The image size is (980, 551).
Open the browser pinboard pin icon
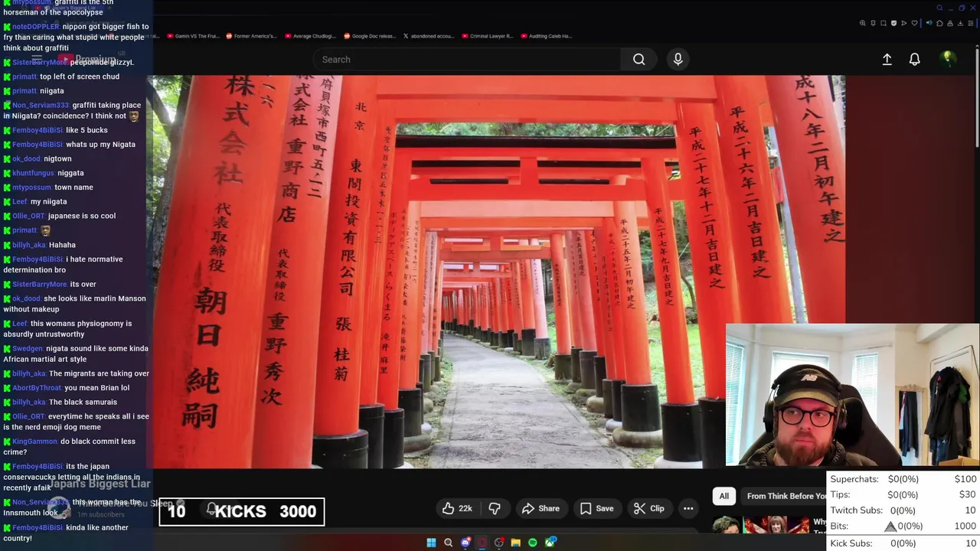[873, 23]
